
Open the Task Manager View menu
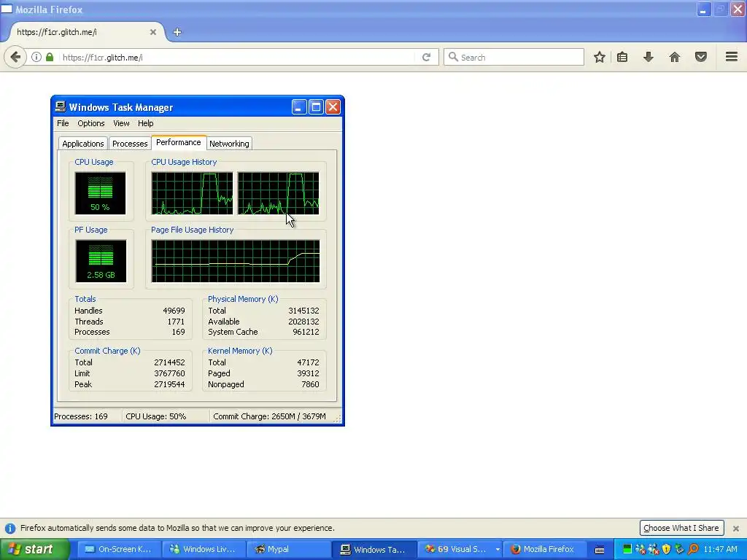(x=121, y=123)
